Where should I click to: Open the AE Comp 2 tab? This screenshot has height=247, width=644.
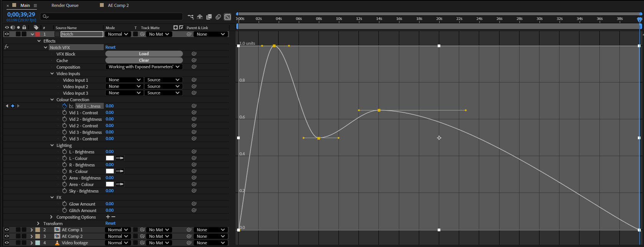pos(118,5)
